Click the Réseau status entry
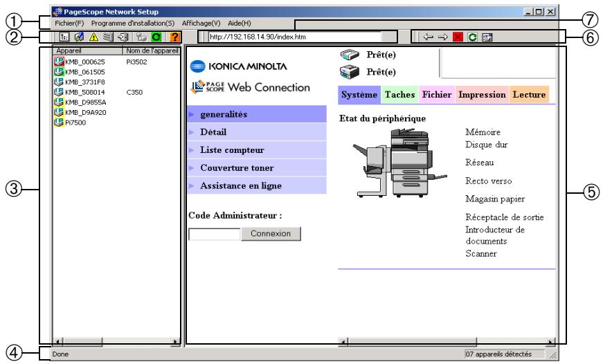 pos(480,163)
